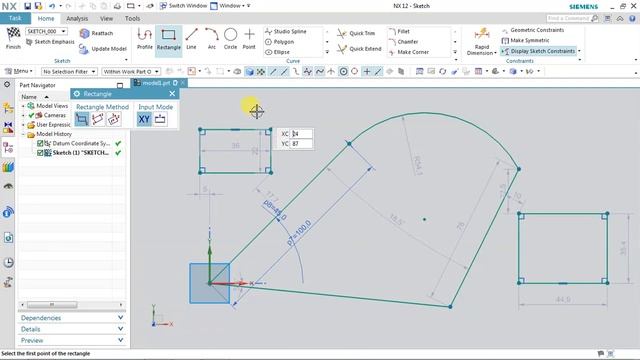Activate Quick Extend
Viewport: 640px width, 360px height.
(x=359, y=49)
